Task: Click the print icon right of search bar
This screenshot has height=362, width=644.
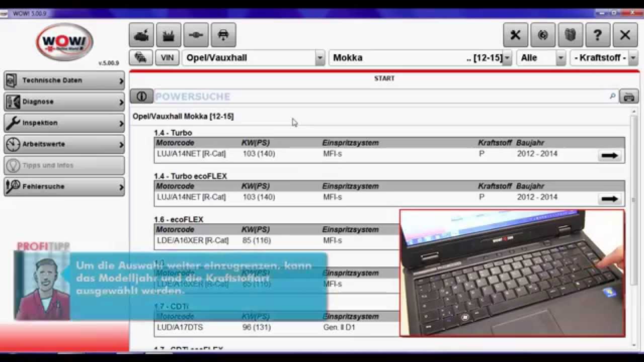Action: [629, 97]
